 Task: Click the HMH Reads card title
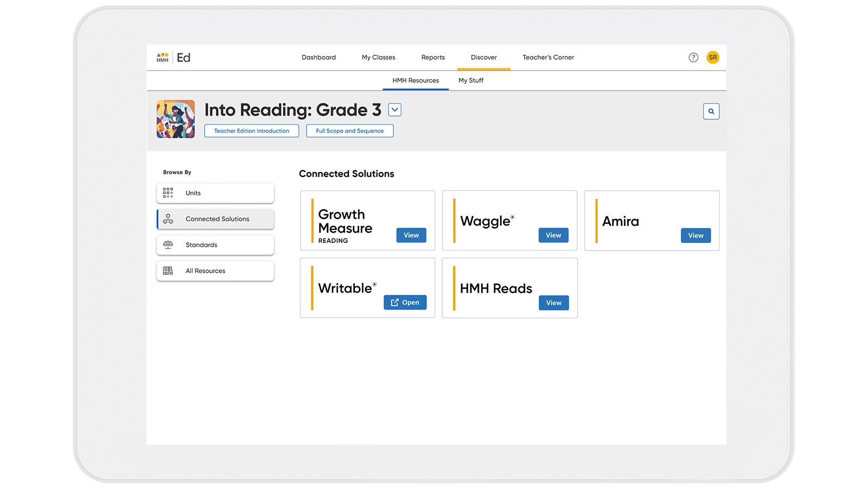tap(496, 288)
